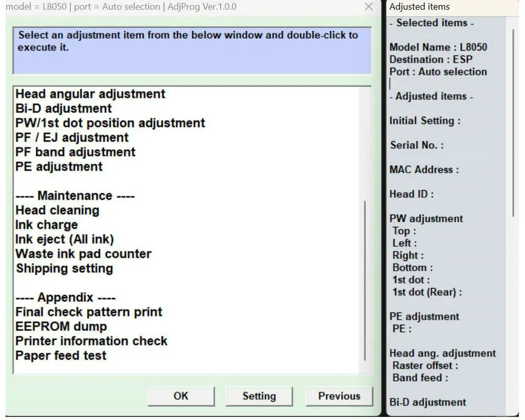Select Head cleaning item
The image size is (525, 420).
57,211
